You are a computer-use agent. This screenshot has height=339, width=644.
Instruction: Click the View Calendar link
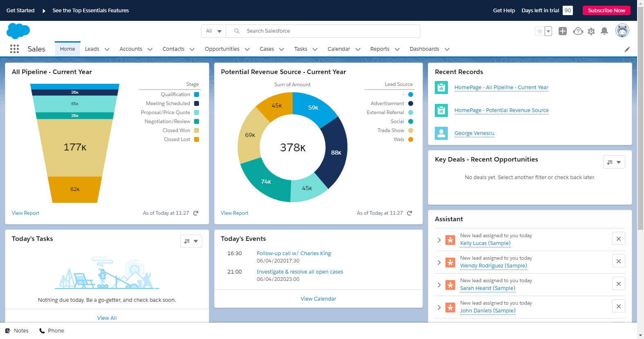(318, 299)
